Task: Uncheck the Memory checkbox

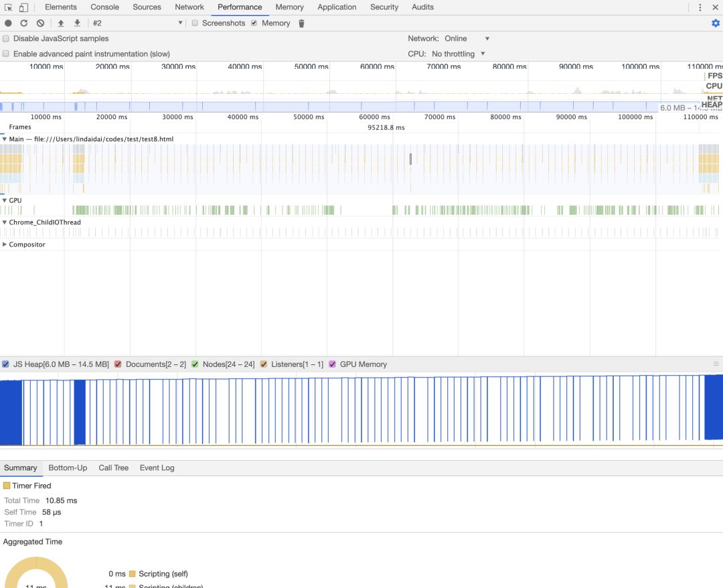Action: (x=254, y=23)
